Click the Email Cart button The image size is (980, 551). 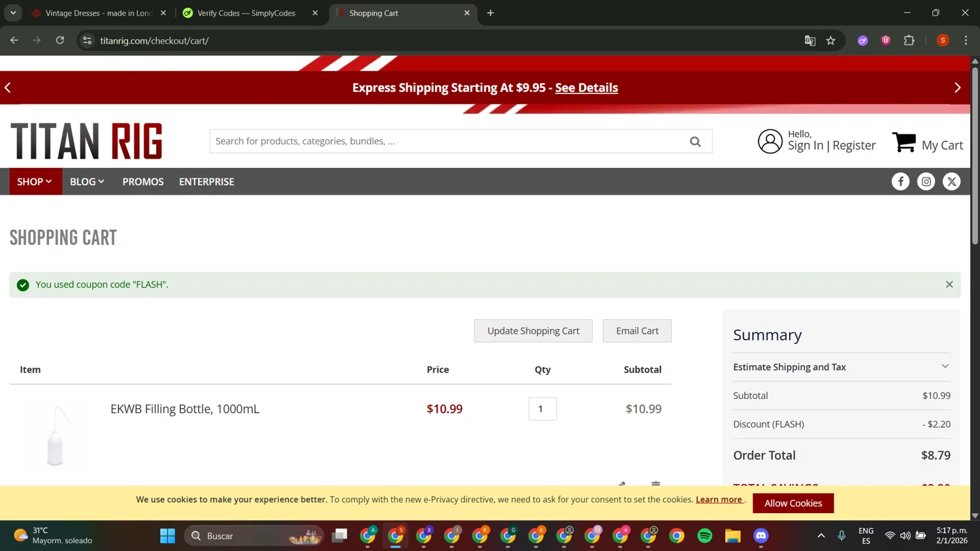coord(637,331)
